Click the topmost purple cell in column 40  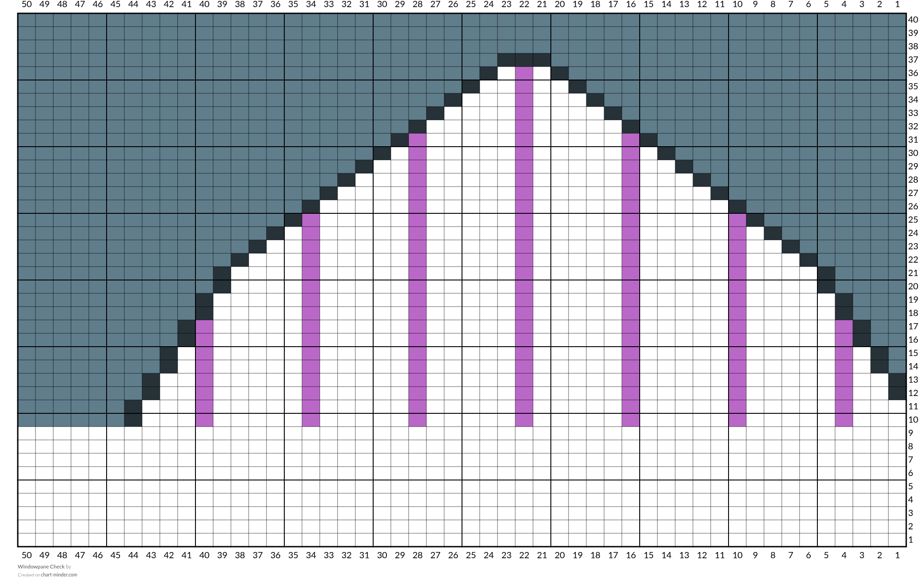pos(204,327)
